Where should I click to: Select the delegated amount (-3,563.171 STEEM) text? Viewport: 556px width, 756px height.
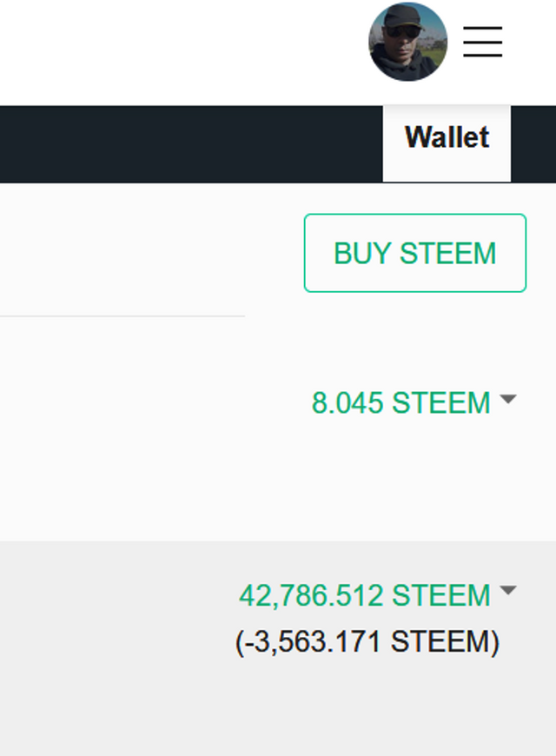pyautogui.click(x=367, y=642)
